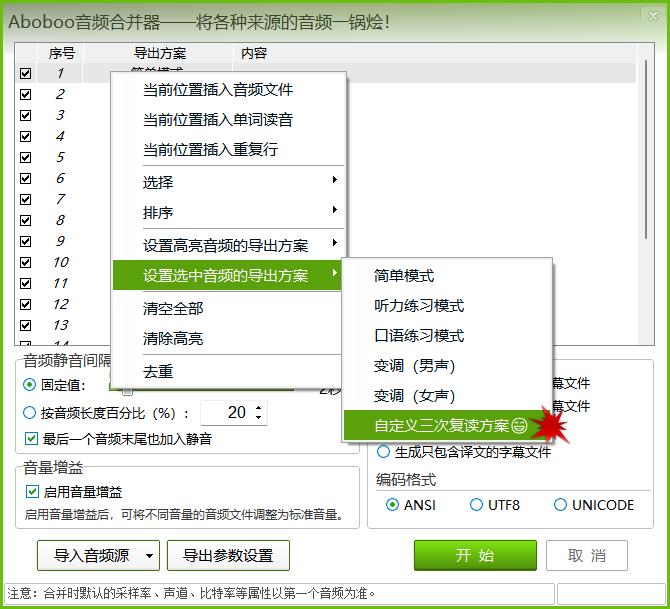Select 口语练习模式 export scheme
The image size is (670, 609).
[x=447, y=335]
